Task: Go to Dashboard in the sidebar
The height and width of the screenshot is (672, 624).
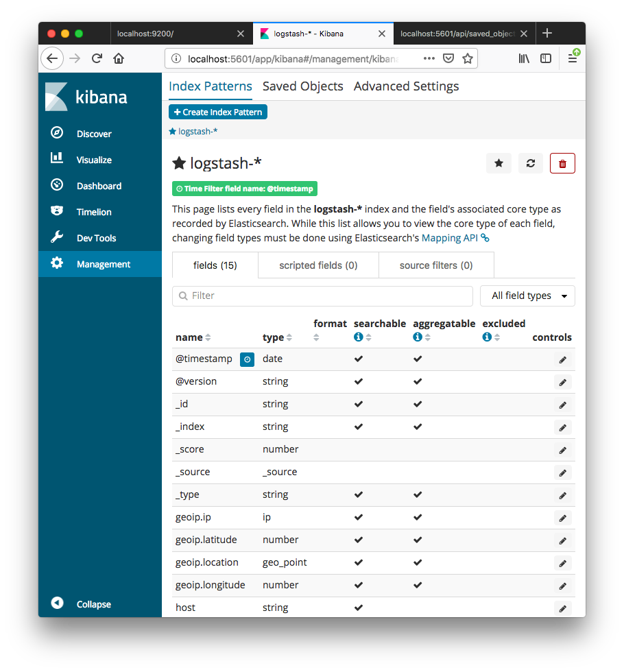Action: [x=100, y=186]
